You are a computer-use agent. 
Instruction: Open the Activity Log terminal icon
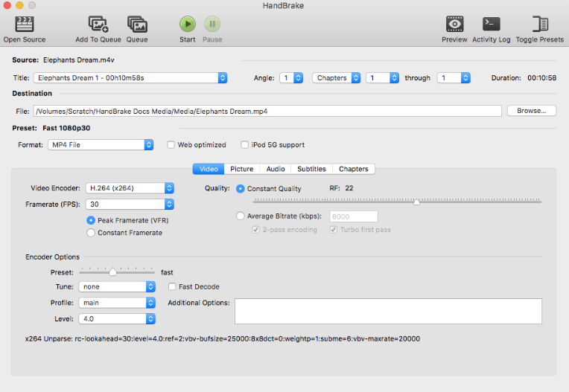[492, 25]
